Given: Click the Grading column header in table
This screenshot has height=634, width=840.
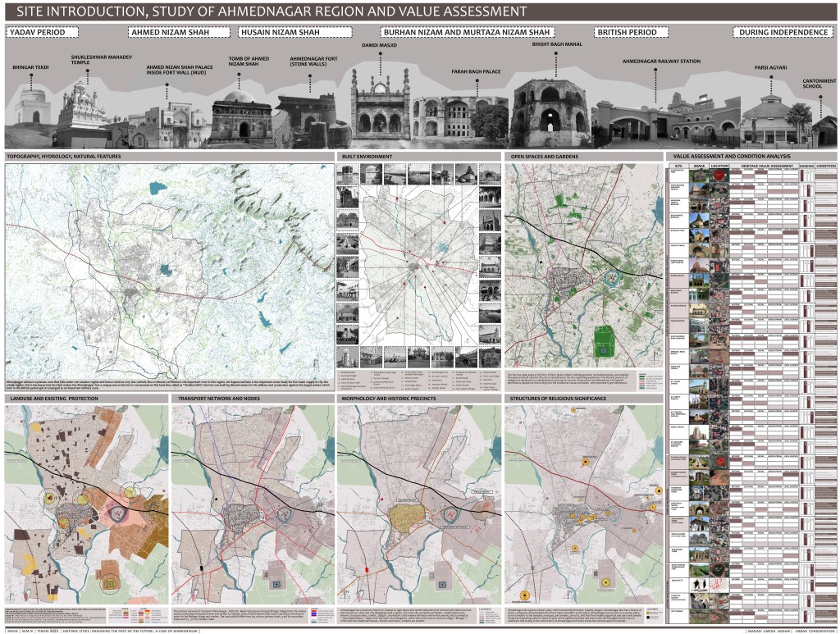Looking at the screenshot, I should point(806,165).
